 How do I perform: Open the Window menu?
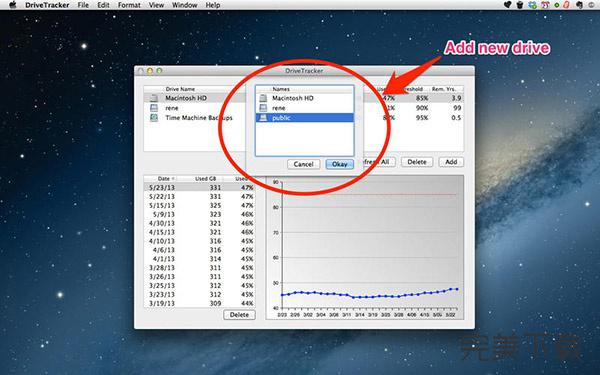tap(184, 5)
